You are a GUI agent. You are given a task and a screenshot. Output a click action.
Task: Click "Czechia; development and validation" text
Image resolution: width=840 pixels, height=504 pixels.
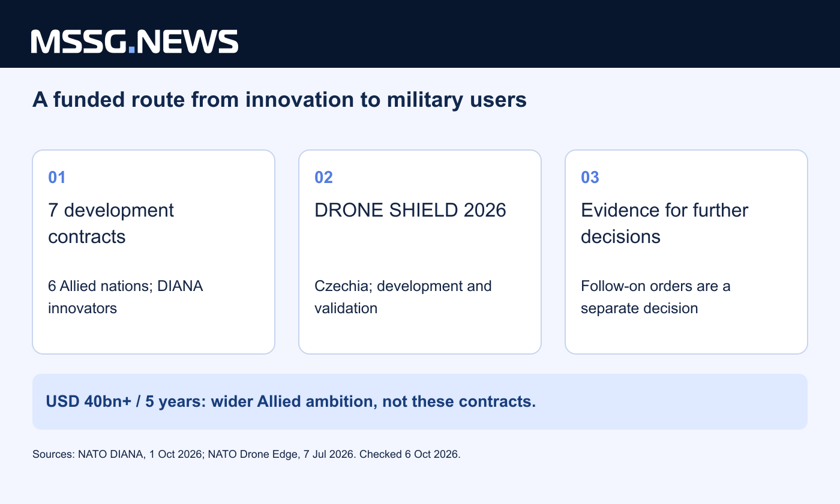[403, 297]
